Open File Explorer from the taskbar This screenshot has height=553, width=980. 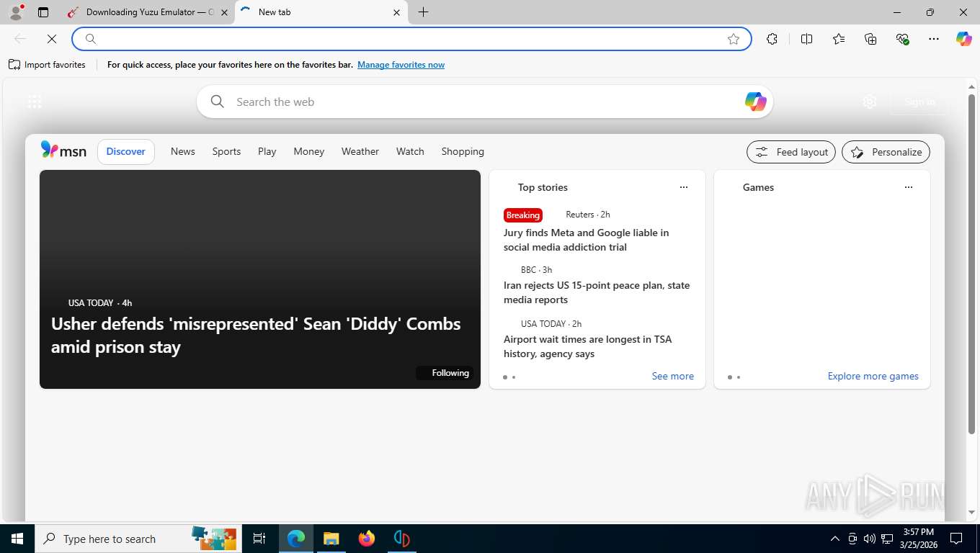coord(331,539)
